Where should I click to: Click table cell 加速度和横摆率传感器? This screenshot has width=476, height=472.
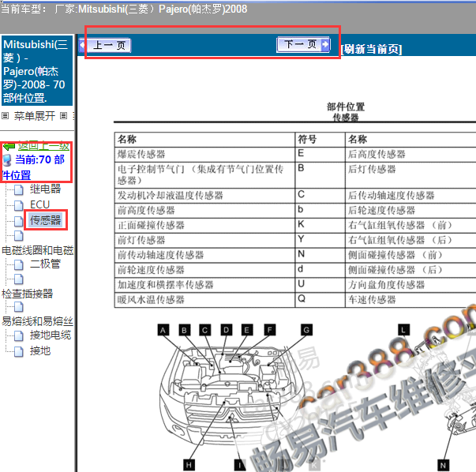click(204, 285)
